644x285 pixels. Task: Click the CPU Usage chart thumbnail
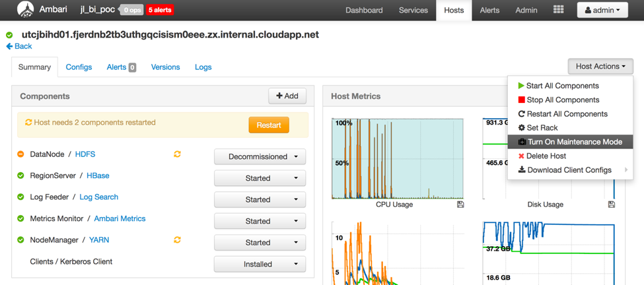pyautogui.click(x=398, y=159)
